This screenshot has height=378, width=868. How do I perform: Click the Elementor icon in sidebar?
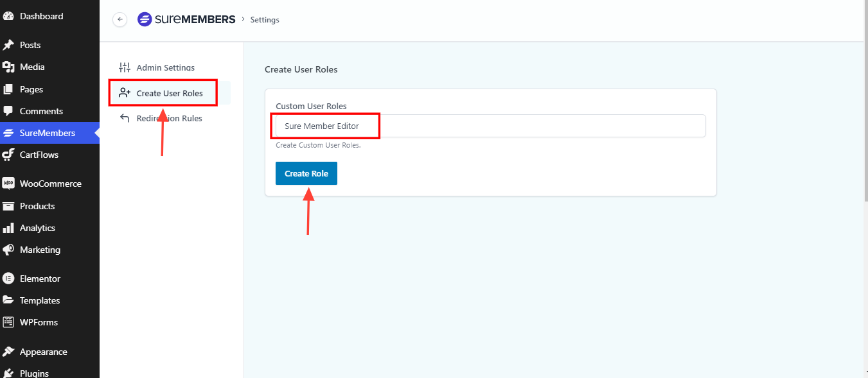pos(8,279)
